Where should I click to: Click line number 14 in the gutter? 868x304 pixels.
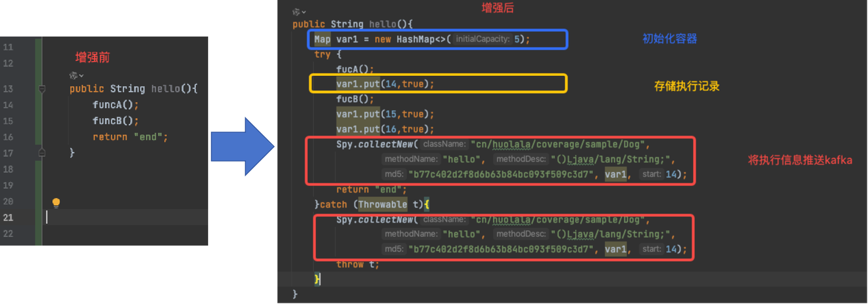click(x=8, y=105)
